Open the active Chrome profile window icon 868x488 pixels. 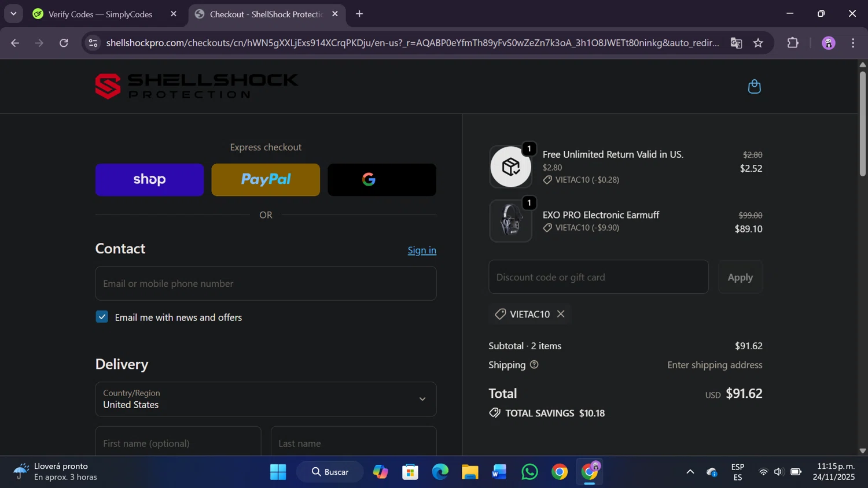[590, 472]
